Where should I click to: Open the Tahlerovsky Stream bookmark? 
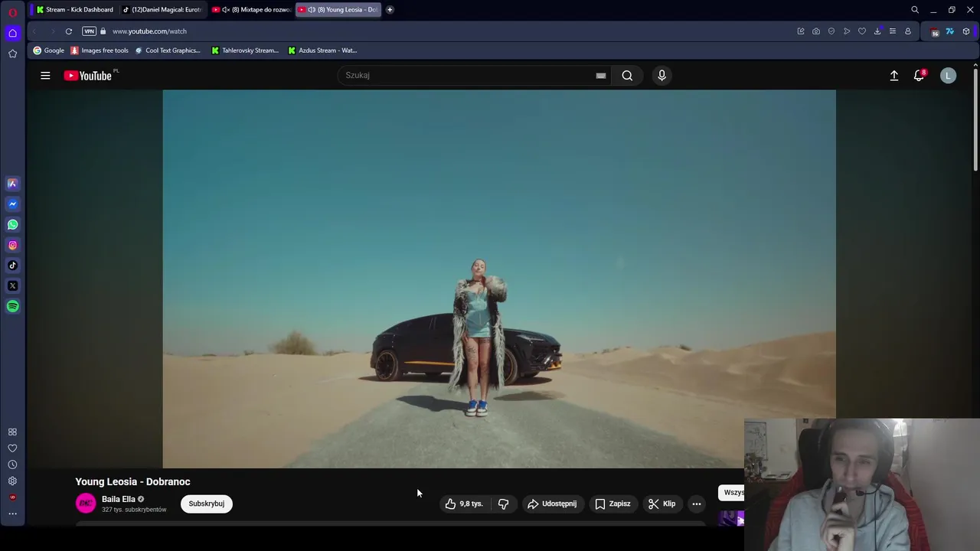[x=245, y=51]
